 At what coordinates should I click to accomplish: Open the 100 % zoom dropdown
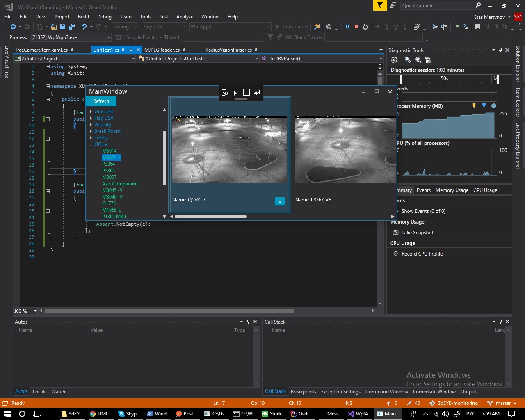click(x=25, y=311)
